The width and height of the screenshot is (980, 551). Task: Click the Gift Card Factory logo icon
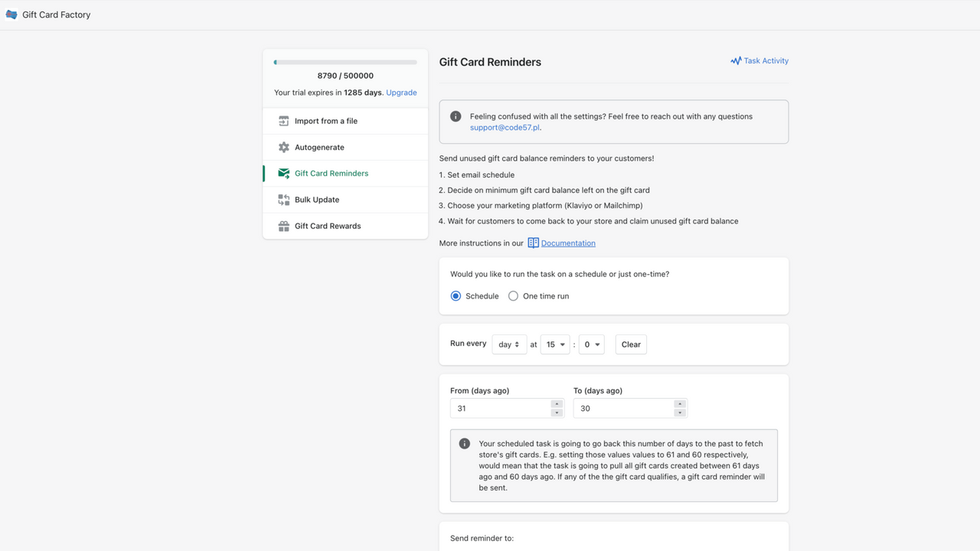tap(11, 15)
